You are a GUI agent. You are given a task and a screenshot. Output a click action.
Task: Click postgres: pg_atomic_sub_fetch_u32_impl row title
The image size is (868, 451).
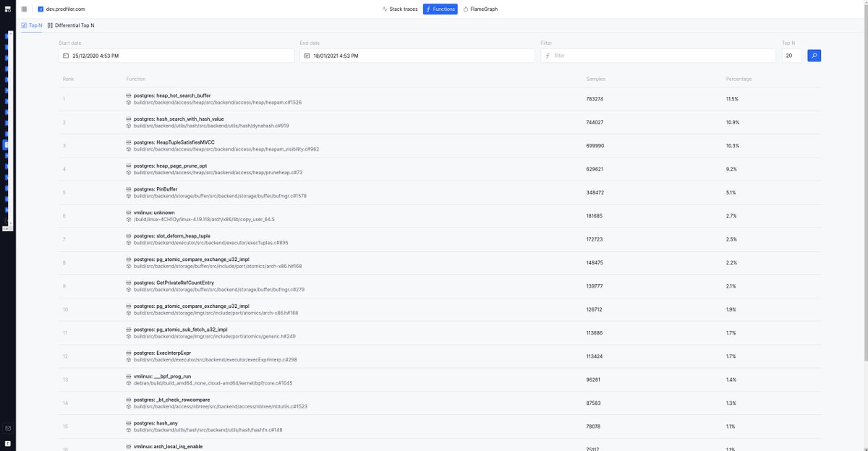coord(180,330)
